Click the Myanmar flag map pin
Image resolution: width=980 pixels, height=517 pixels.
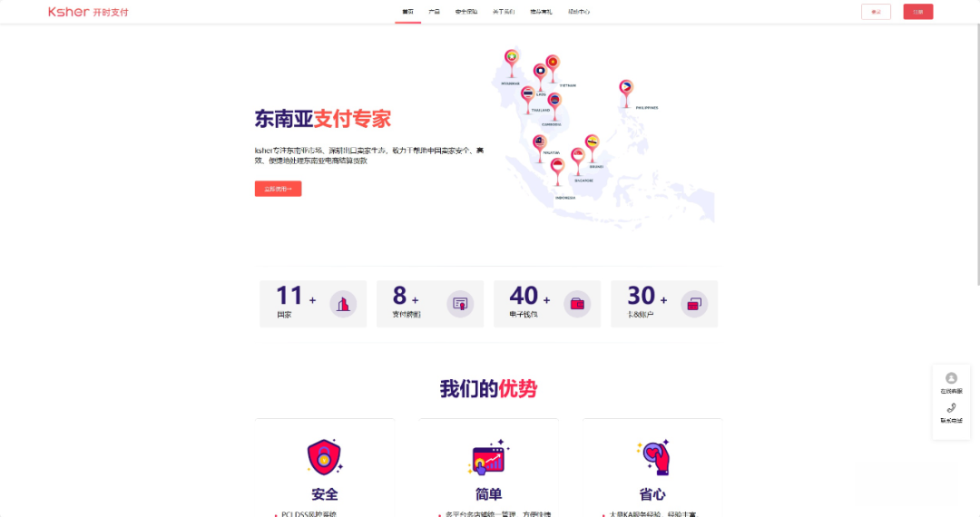512,63
